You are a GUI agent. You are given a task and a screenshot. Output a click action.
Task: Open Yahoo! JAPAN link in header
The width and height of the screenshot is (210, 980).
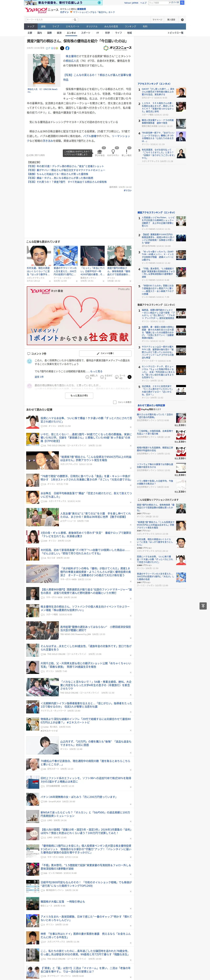click(131, 3)
